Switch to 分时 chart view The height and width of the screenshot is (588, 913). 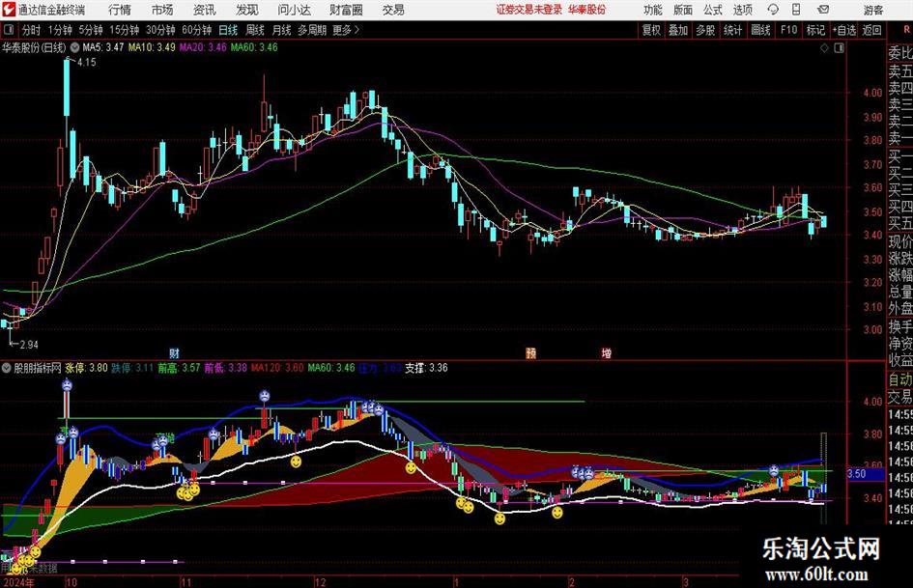(31, 30)
